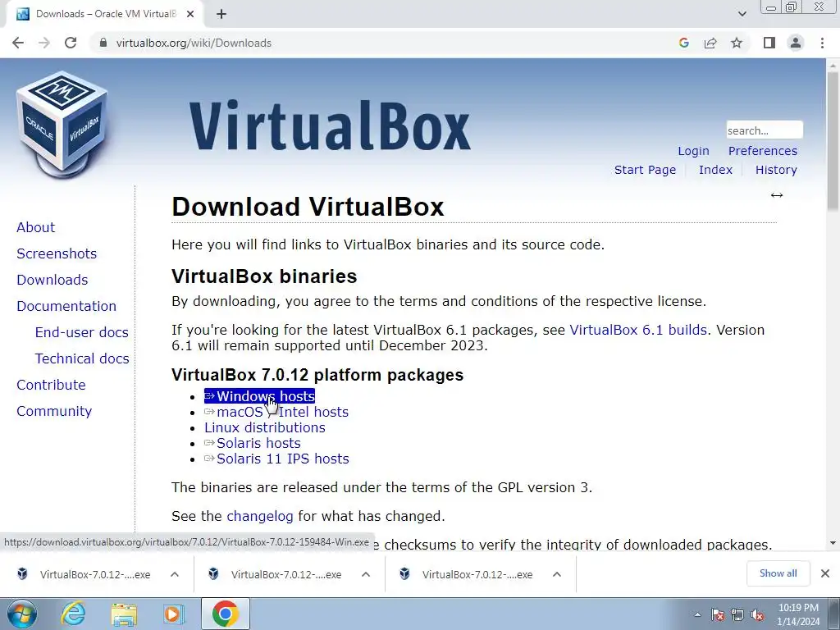Image resolution: width=840 pixels, height=630 pixels.
Task: Expand options for second downloaded file
Action: click(366, 574)
